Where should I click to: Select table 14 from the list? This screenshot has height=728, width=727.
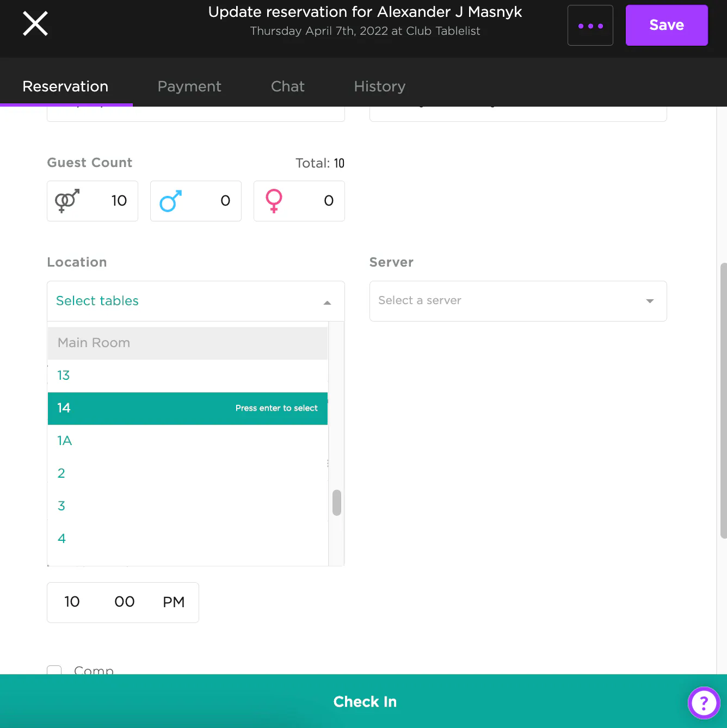point(187,408)
